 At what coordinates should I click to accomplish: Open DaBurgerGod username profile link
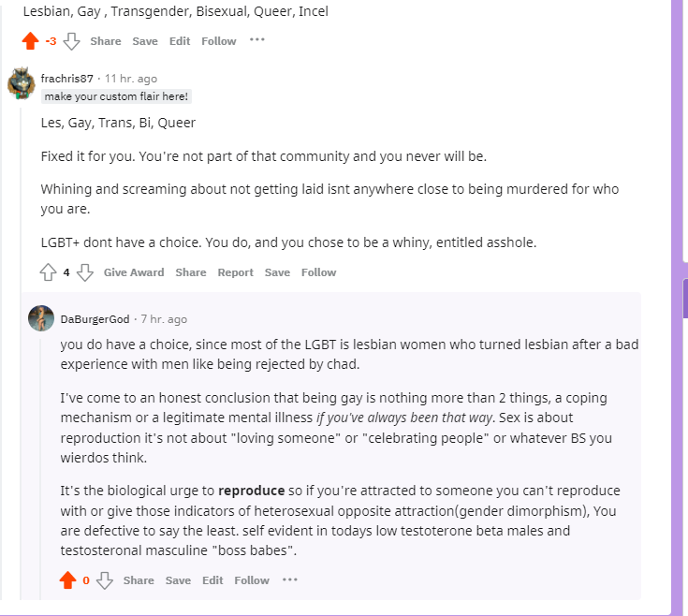pos(95,319)
